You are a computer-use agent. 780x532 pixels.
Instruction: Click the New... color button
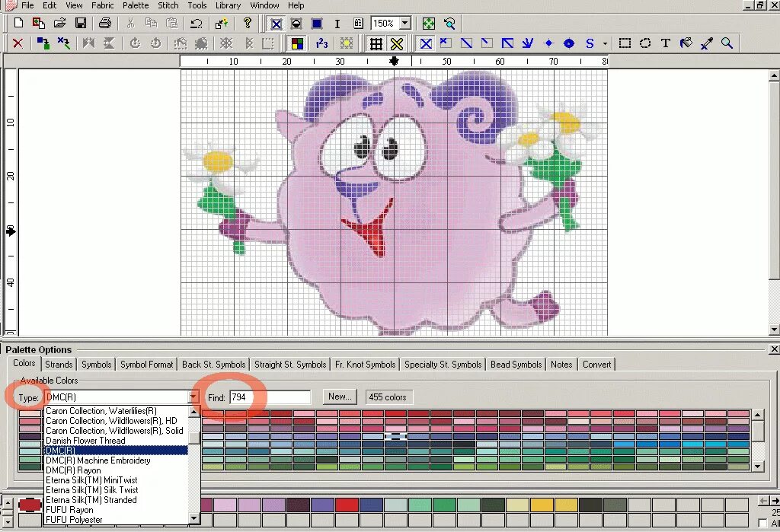click(340, 397)
